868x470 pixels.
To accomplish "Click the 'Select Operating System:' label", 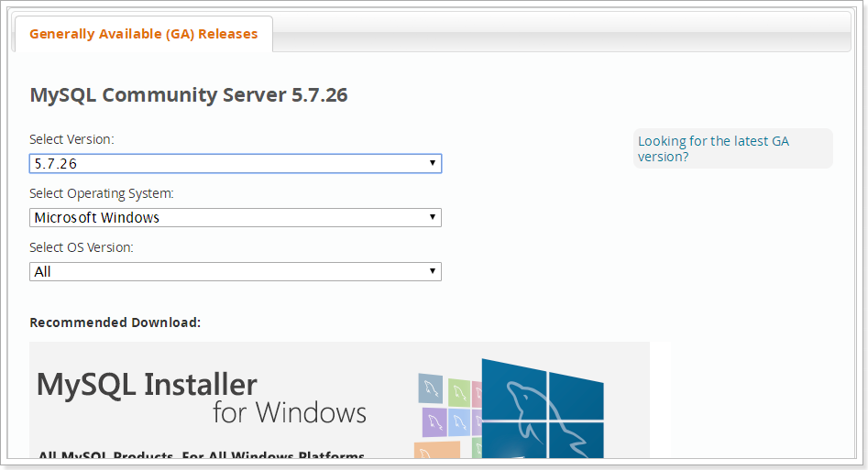I will click(102, 193).
